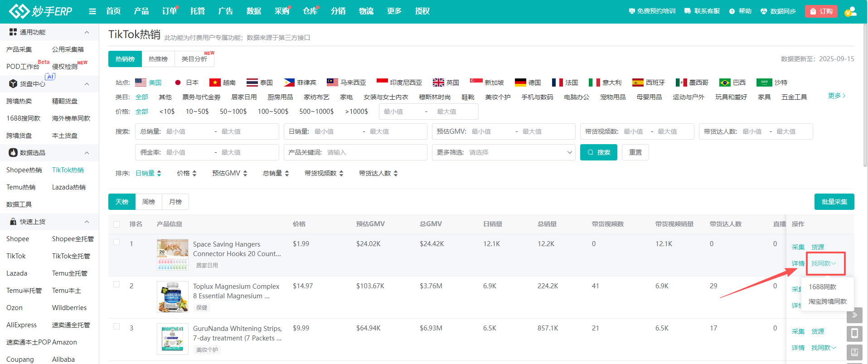Open the help question mark icon
The width and height of the screenshot is (868, 364).
pos(732,11)
